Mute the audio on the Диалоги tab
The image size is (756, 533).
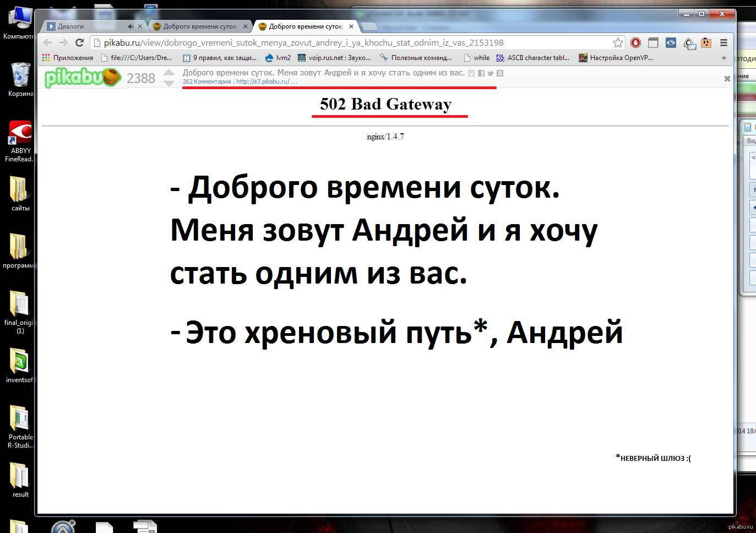(x=130, y=26)
